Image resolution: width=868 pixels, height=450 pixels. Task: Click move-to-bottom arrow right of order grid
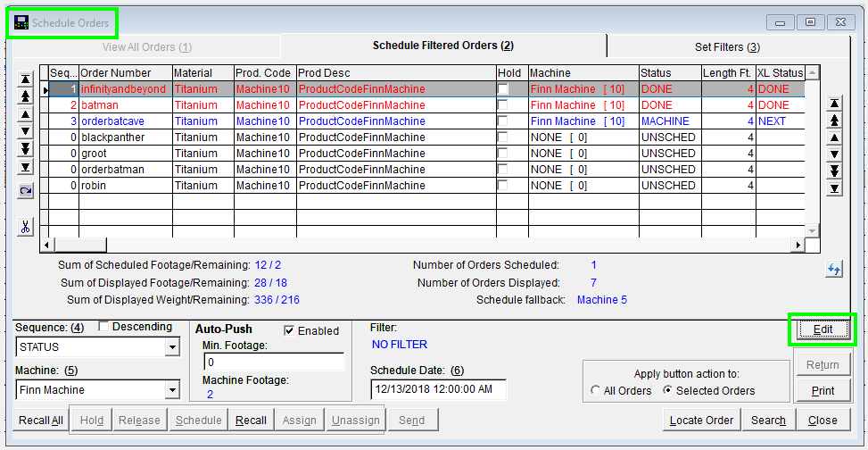click(834, 189)
